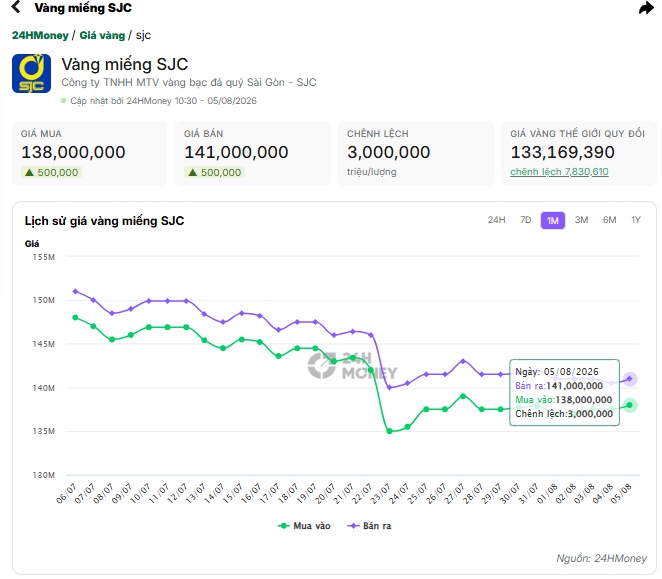Viewport: 662px width, 579px height.
Task: Click the 22/07 date axis label
Action: (x=362, y=493)
